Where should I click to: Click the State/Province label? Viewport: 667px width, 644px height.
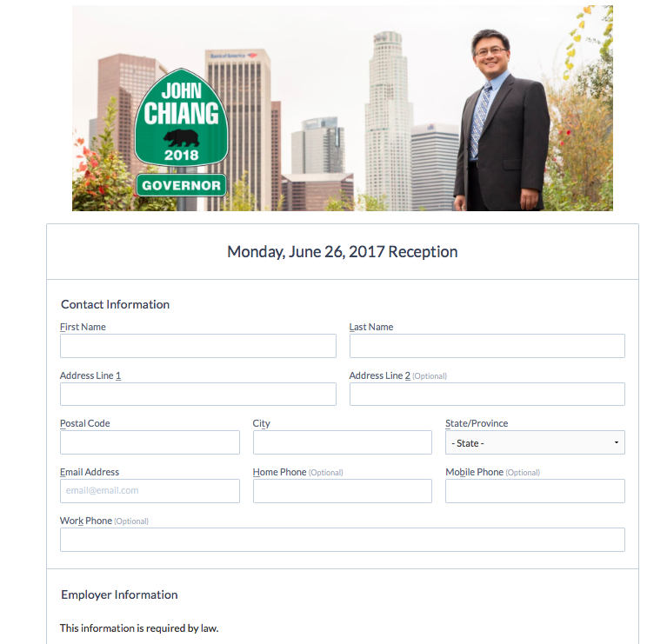(477, 423)
